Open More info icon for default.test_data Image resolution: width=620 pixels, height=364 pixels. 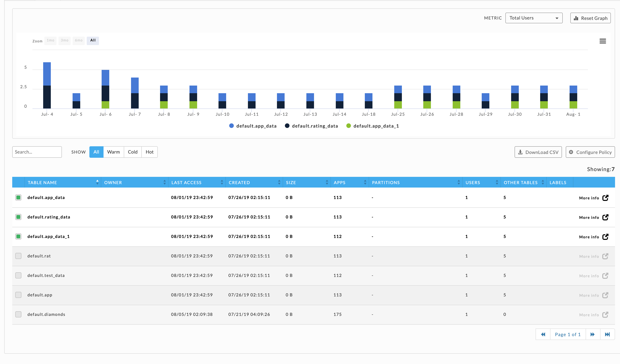pyautogui.click(x=605, y=276)
